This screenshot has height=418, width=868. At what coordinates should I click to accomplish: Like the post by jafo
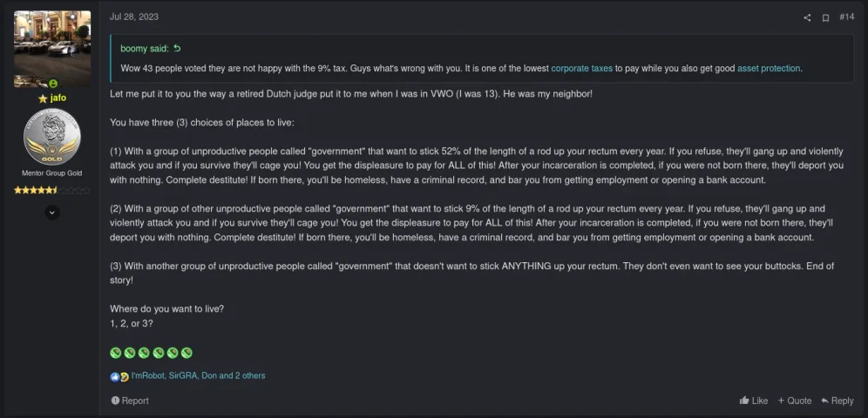pyautogui.click(x=754, y=401)
